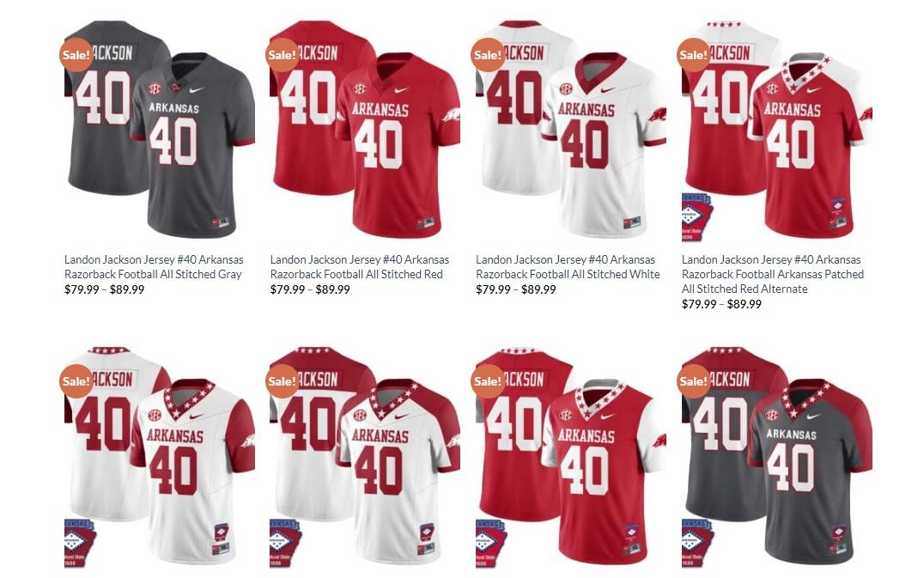The image size is (924, 578).
Task: Open the patched Red Alternate jersey image
Action: click(x=777, y=131)
